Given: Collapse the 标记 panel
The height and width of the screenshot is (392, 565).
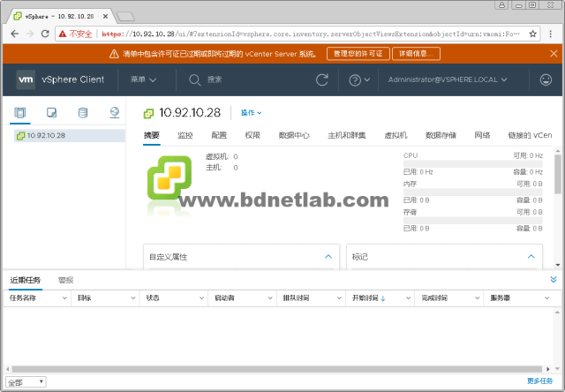Looking at the screenshot, I should click(x=531, y=257).
